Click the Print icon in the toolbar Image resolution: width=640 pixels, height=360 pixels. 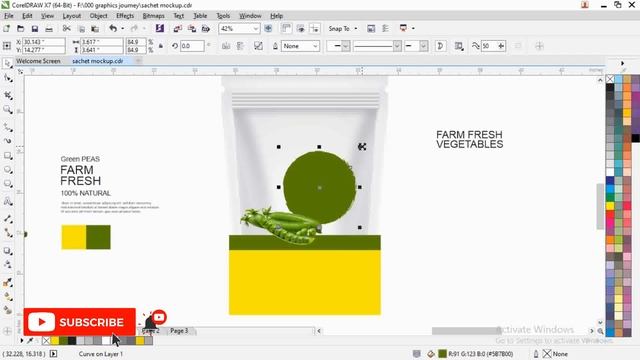tap(49, 29)
